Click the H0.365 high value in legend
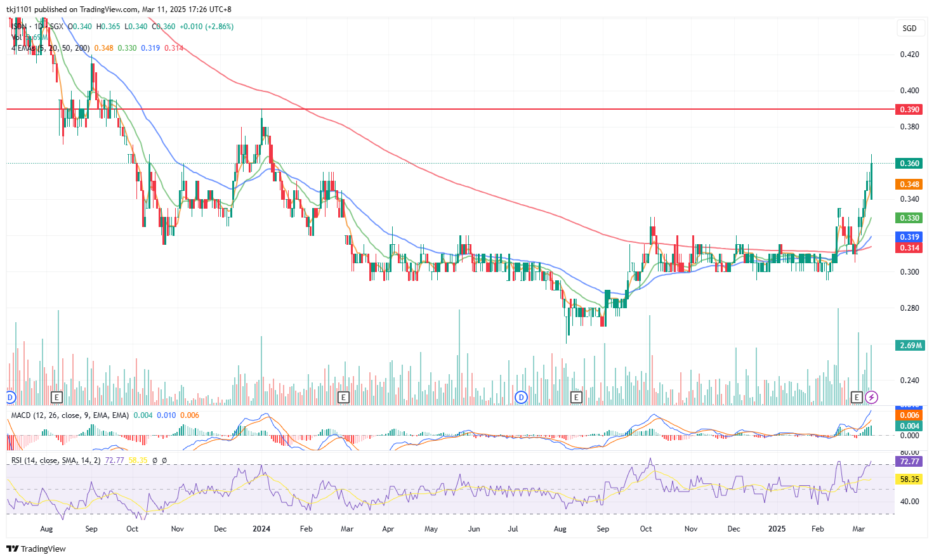Viewport: 934px width, 560px height. coord(108,27)
